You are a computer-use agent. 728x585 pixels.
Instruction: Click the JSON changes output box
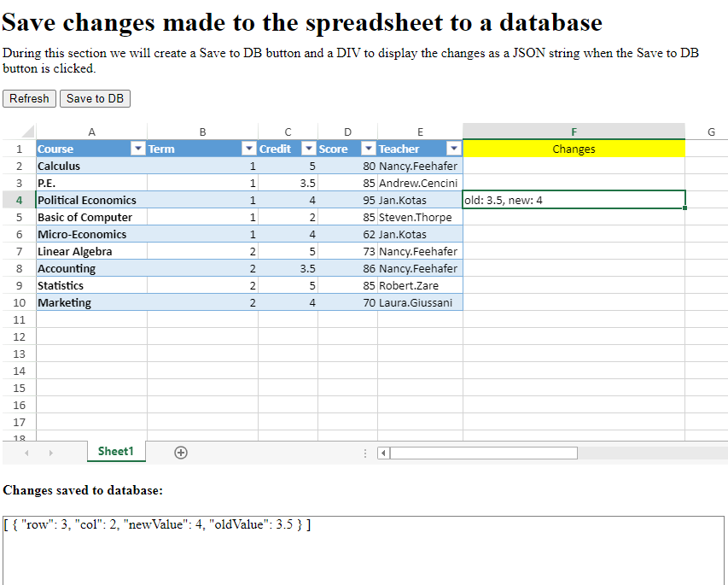pyautogui.click(x=364, y=550)
